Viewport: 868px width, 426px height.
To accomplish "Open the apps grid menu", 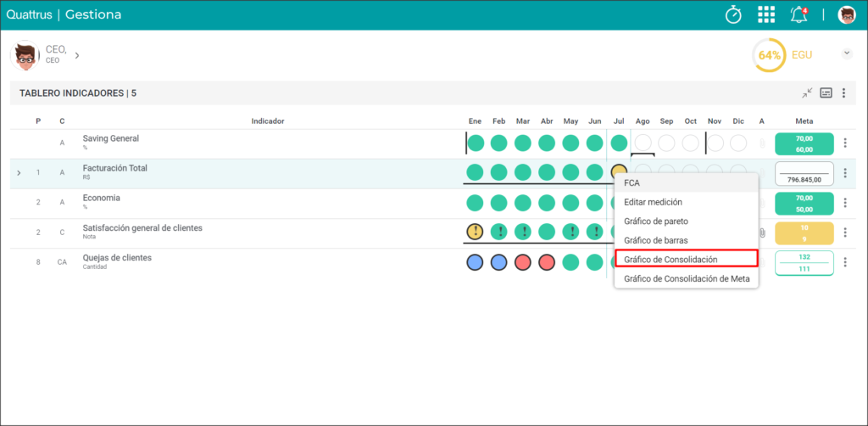I will coord(766,15).
